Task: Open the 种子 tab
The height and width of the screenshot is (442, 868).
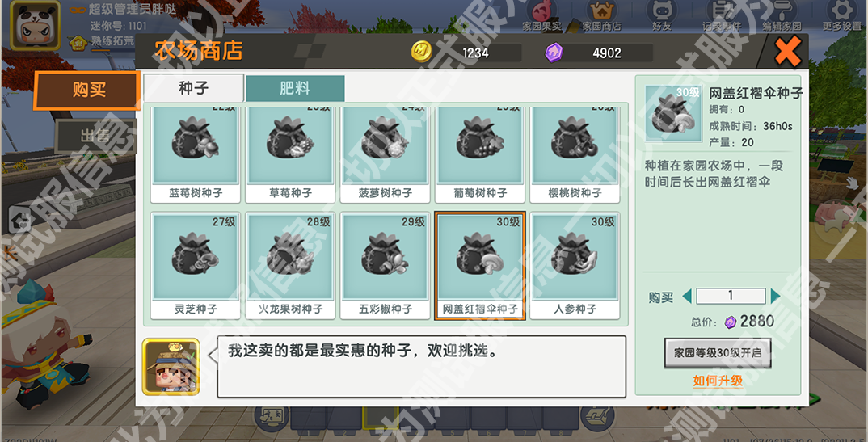Action: (x=193, y=88)
